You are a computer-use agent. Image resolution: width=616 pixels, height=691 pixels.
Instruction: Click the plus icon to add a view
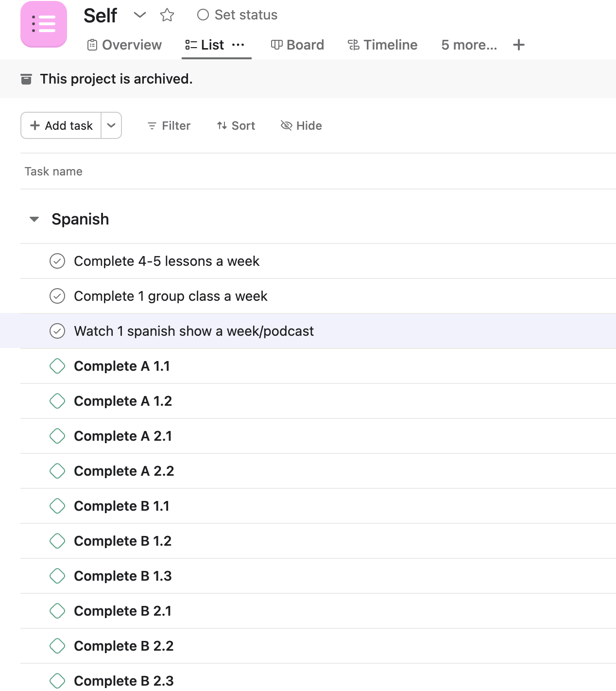(519, 45)
